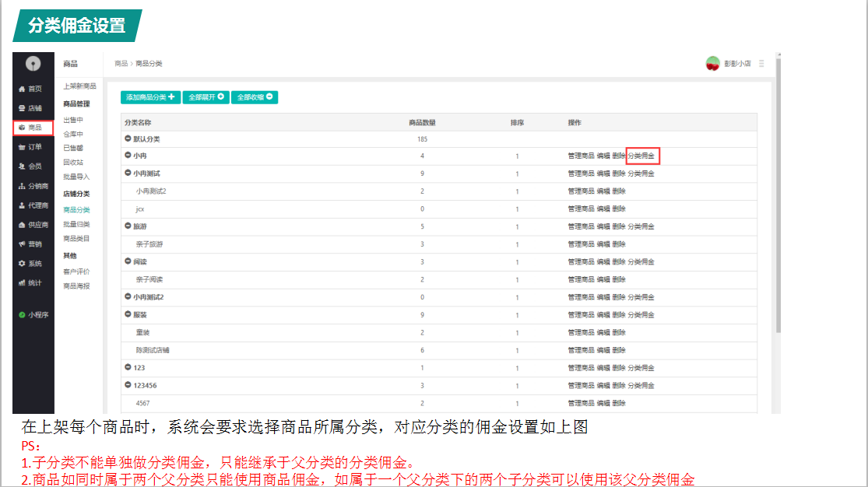The image size is (868, 487).
Task: Click the 统计 statistics chart icon
Action: pyautogui.click(x=23, y=282)
